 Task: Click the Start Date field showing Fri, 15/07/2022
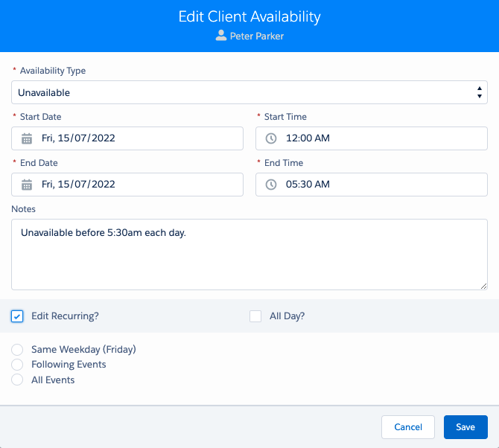click(x=127, y=138)
